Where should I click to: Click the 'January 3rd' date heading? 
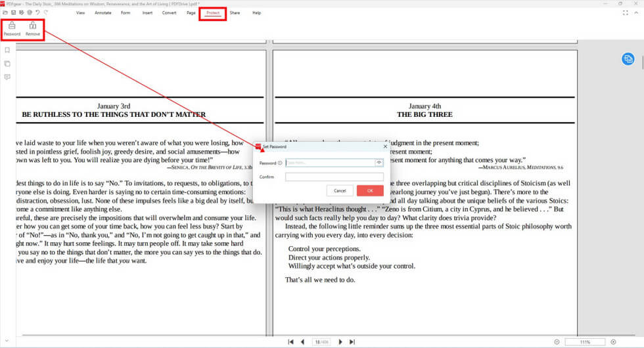tap(114, 106)
